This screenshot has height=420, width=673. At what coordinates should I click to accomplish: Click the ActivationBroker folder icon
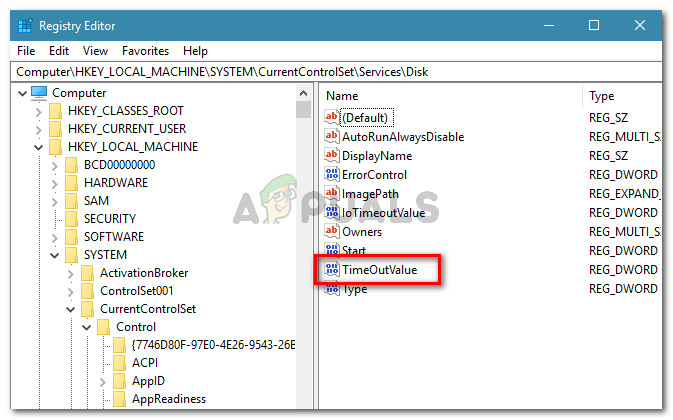[x=88, y=273]
